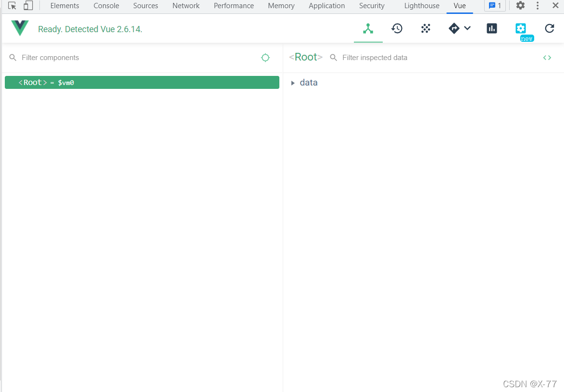Viewport: 564px width, 392px height.
Task: Focus the Filter inspected data field
Action: pos(437,58)
